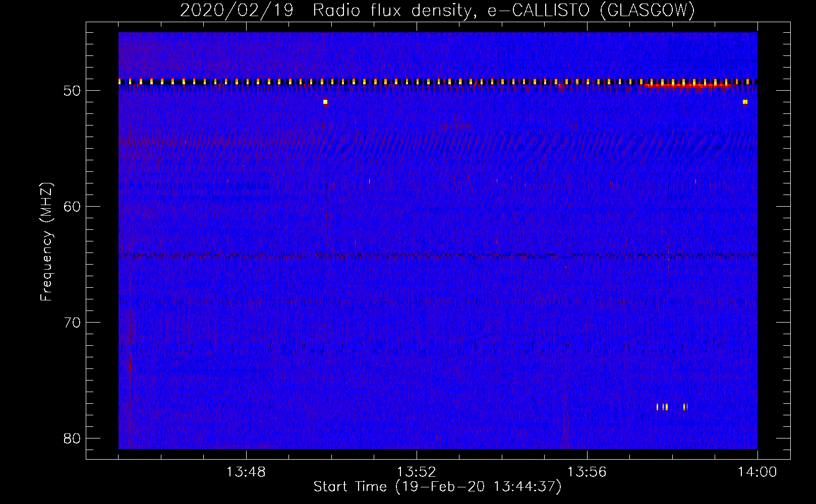Click the 80 frequency tick label
Viewport: 816px width, 504px height.
pos(73,438)
